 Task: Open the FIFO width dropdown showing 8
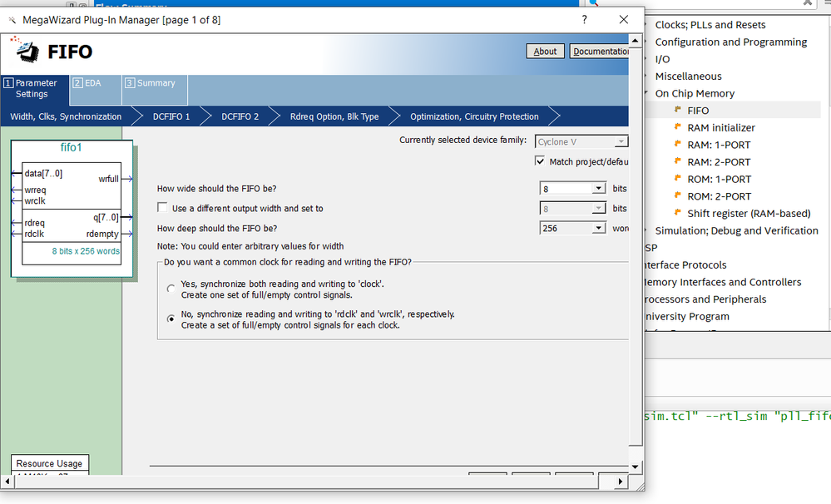598,188
